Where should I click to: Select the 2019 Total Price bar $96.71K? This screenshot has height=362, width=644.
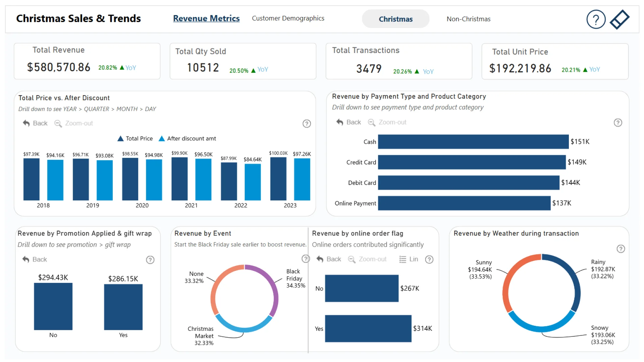point(81,180)
